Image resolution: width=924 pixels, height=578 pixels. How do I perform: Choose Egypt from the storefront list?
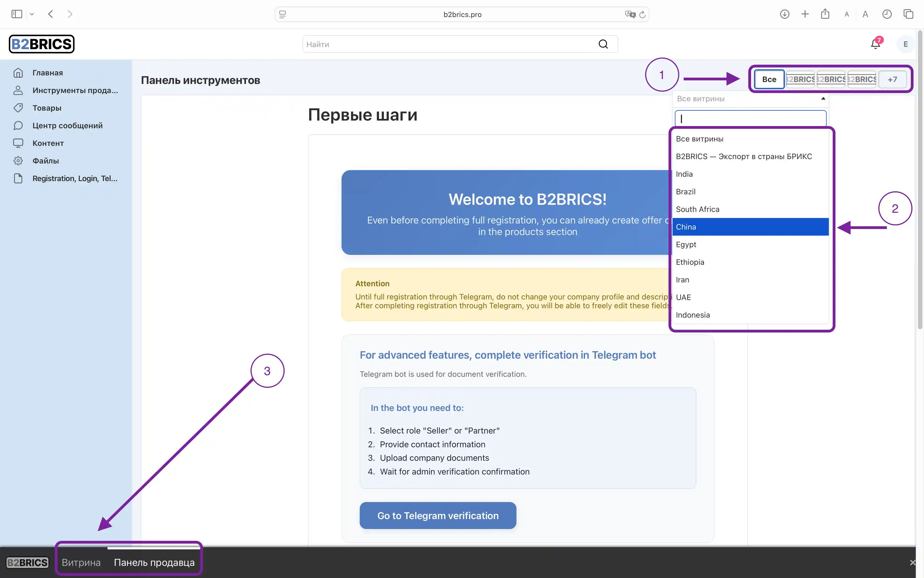pos(750,244)
